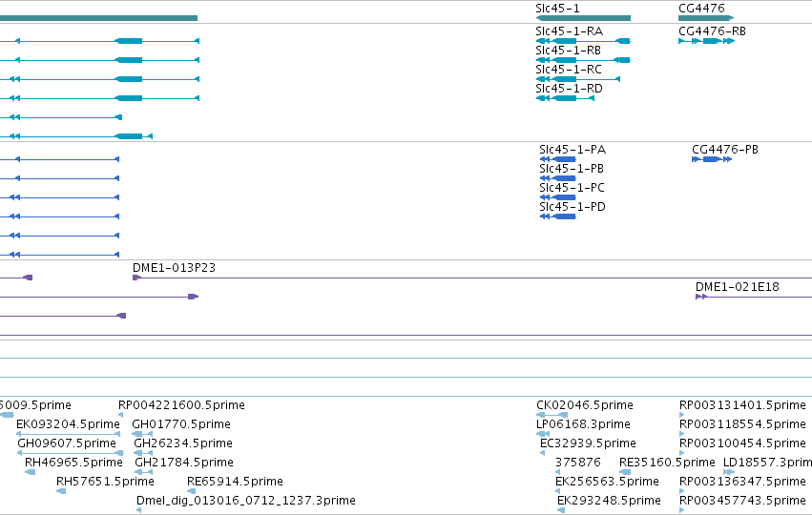Click the RP003118554.5prime EST label
Screen dimensions: 812x515
click(742, 424)
